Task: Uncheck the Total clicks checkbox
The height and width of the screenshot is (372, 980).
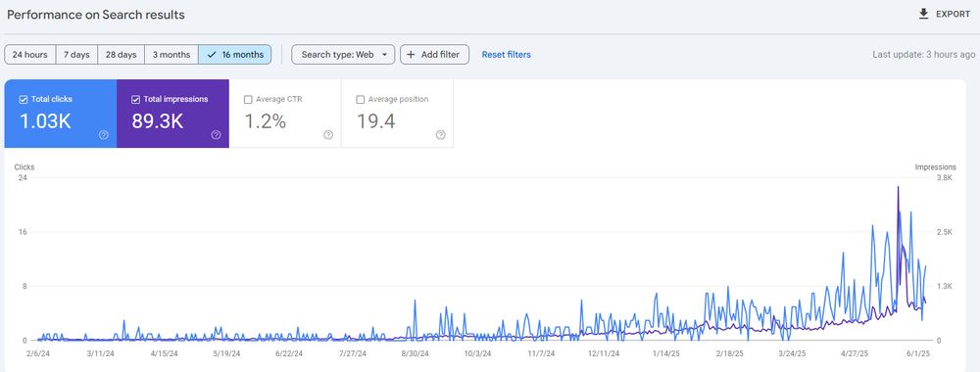Action: (24, 99)
